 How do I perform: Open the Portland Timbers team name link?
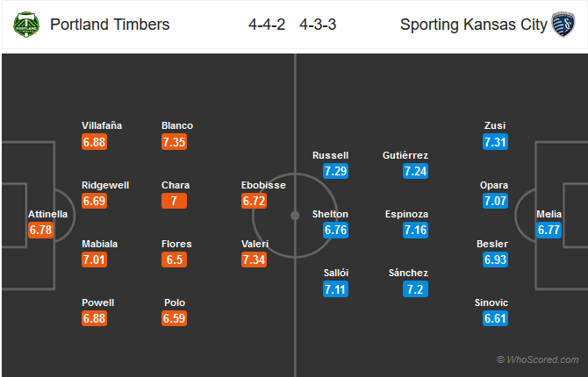(110, 25)
